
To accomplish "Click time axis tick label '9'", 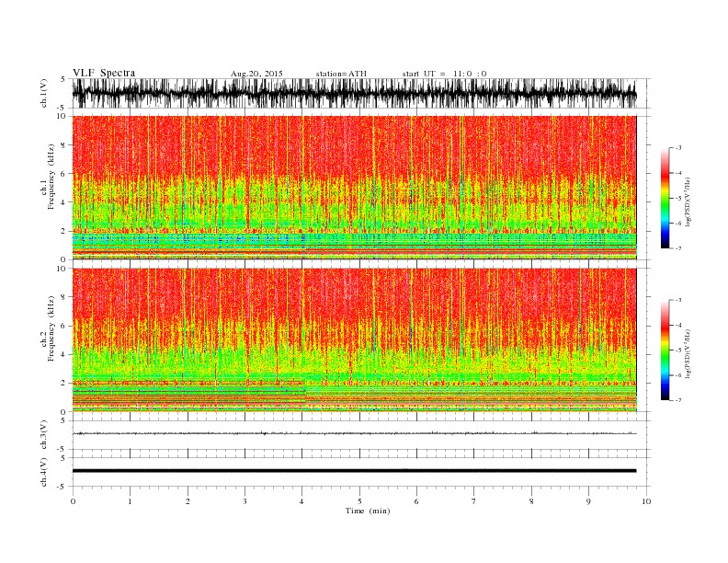I will (x=588, y=501).
